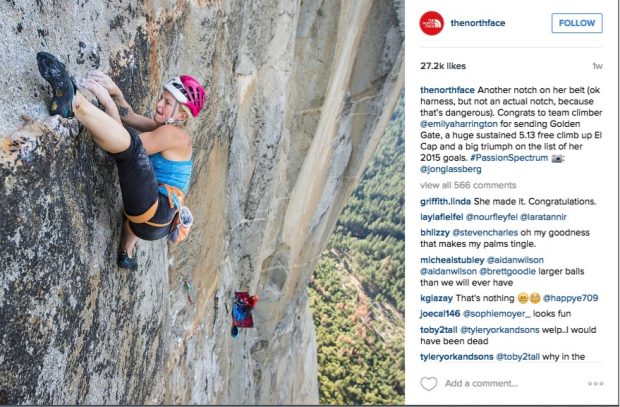
Task: Click The North Face profile avatar
Action: (431, 23)
